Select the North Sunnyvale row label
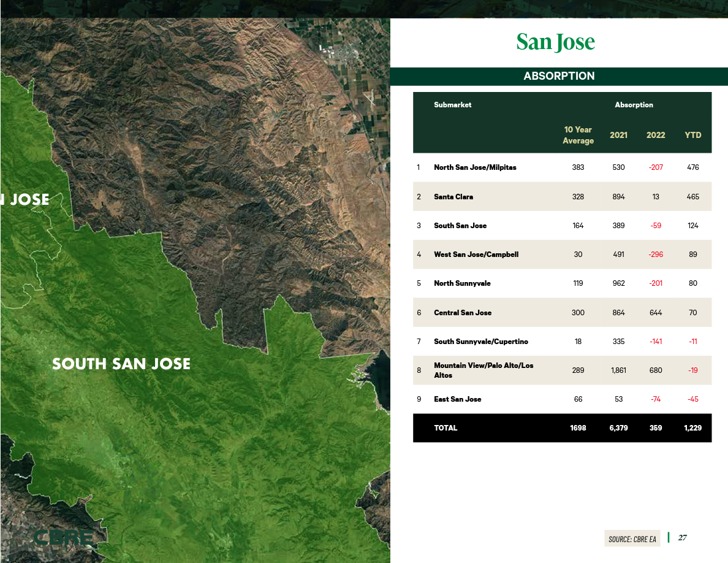Image resolution: width=728 pixels, height=563 pixels. (462, 283)
